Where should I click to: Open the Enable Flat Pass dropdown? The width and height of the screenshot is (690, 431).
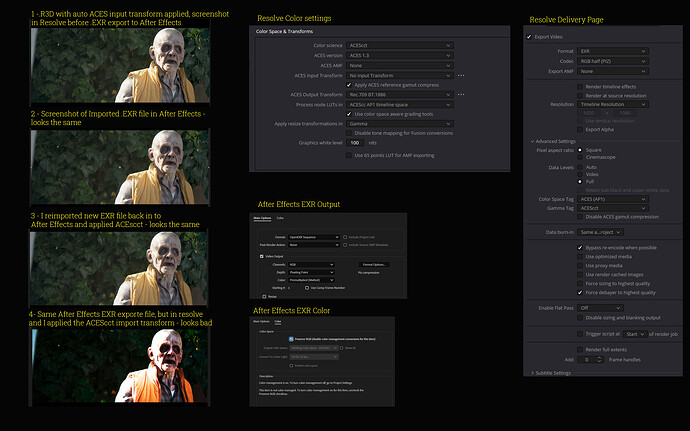point(600,308)
